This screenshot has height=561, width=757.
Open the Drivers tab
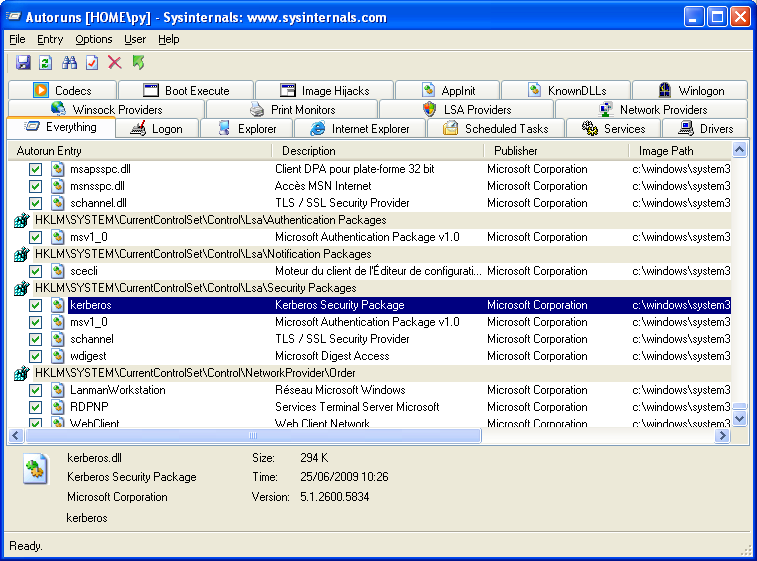705,129
